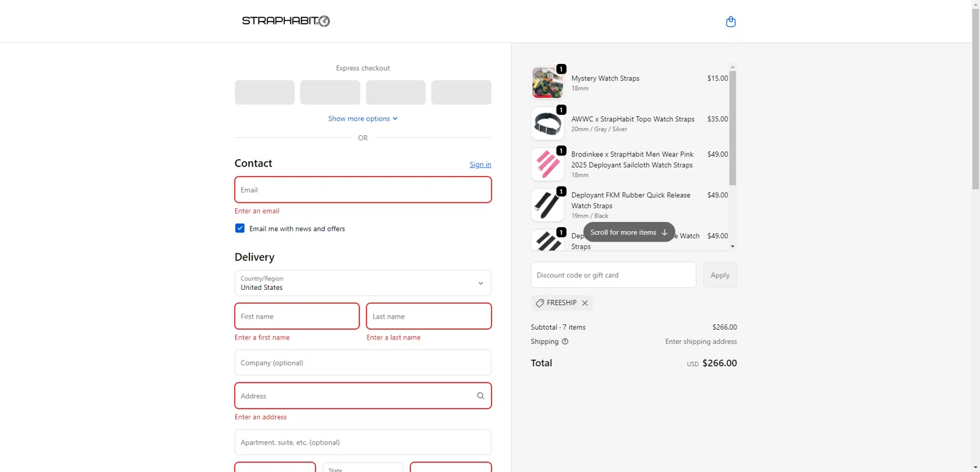The height and width of the screenshot is (472, 980).
Task: Click the Deployant FKM Rubber straps thumbnail
Action: click(x=547, y=205)
